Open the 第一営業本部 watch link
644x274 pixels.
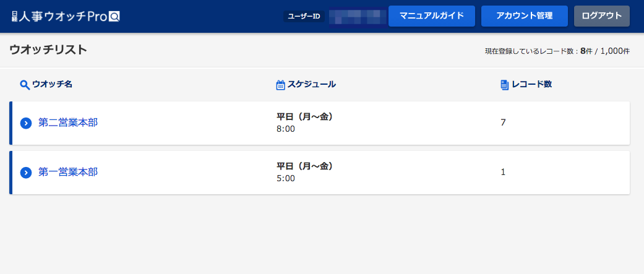coord(68,172)
